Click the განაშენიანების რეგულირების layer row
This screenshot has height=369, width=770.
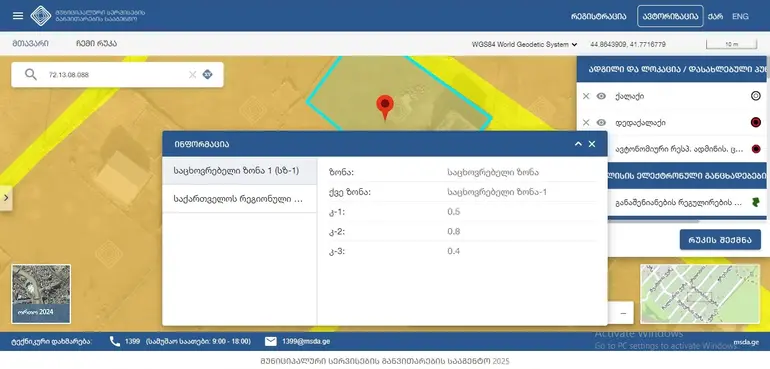tap(688, 202)
